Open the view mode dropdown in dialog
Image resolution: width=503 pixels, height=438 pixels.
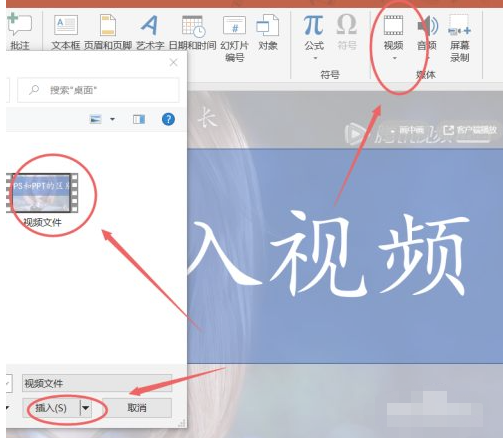[112, 119]
